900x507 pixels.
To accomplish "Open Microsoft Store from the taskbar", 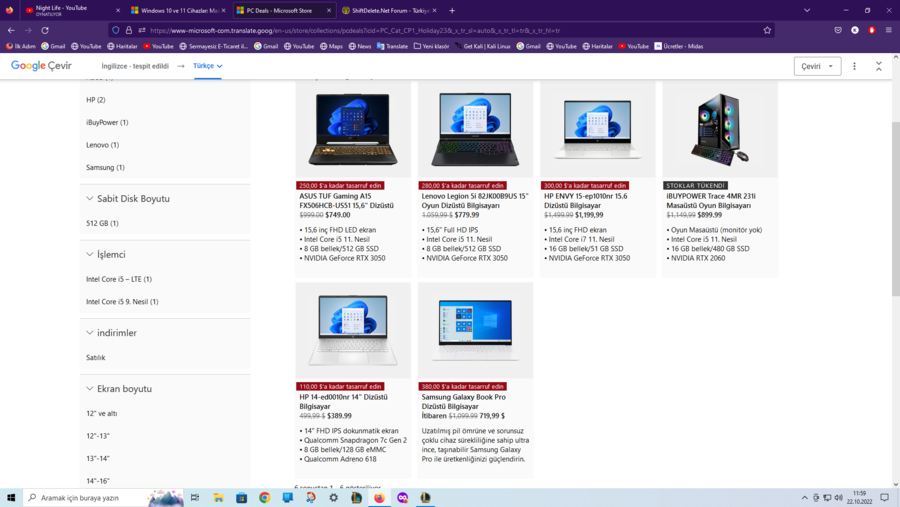I will [241, 498].
